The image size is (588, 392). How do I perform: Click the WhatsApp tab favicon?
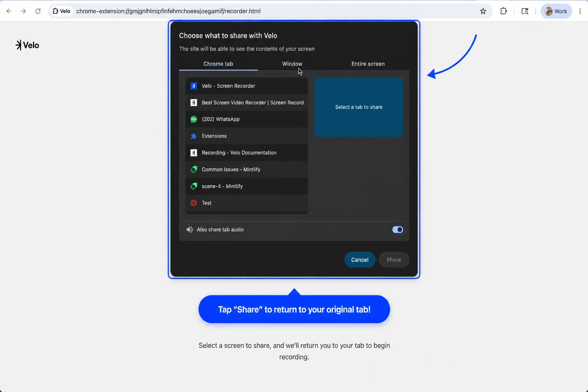coord(194,119)
